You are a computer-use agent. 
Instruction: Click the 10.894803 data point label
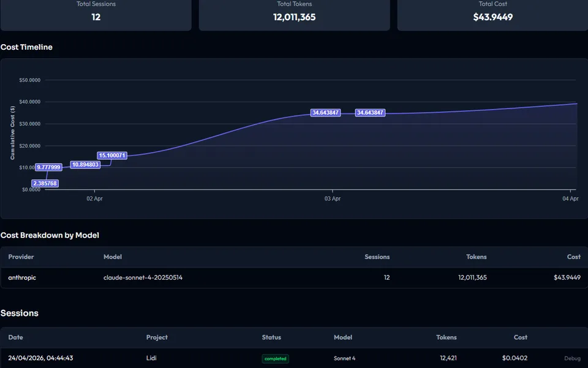pyautogui.click(x=85, y=164)
